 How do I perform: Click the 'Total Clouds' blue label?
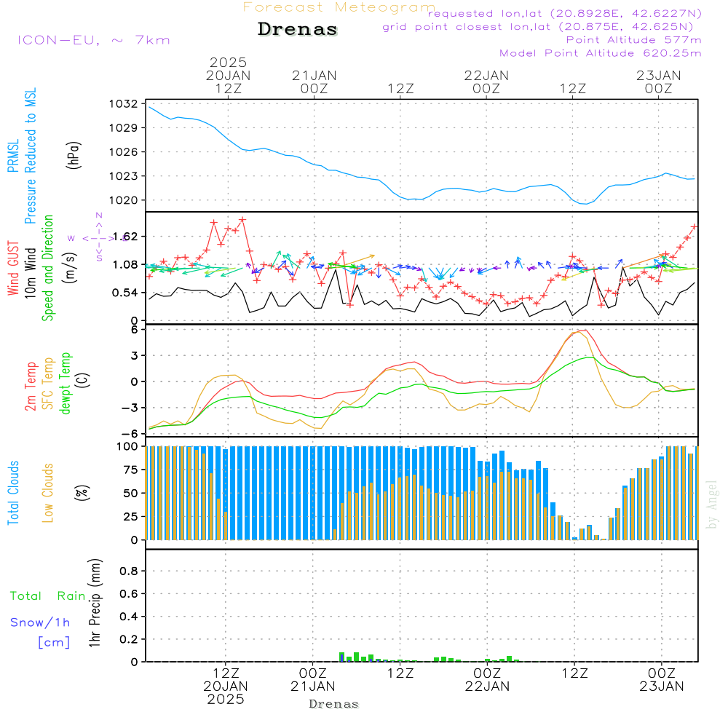(13, 493)
